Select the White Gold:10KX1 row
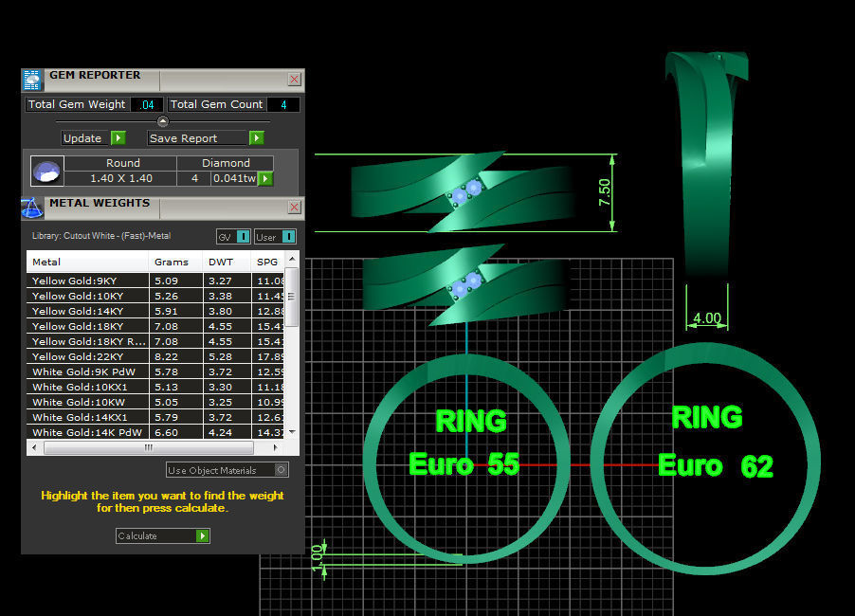 [155, 387]
